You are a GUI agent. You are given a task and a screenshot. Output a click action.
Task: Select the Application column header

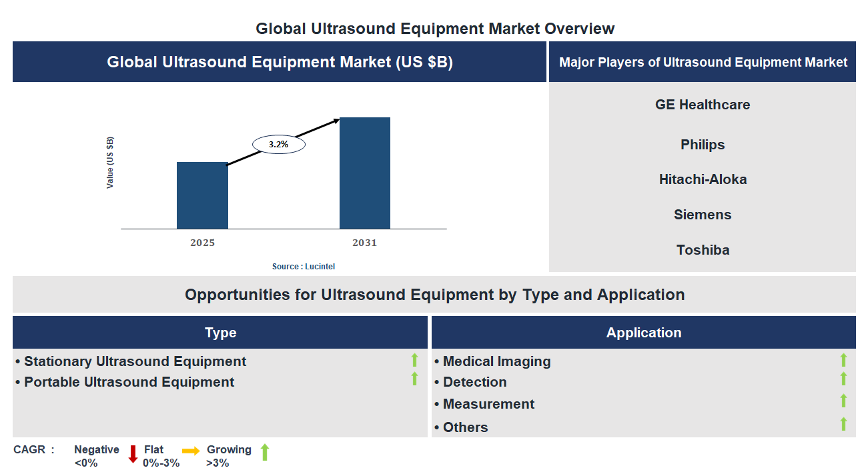tap(644, 333)
